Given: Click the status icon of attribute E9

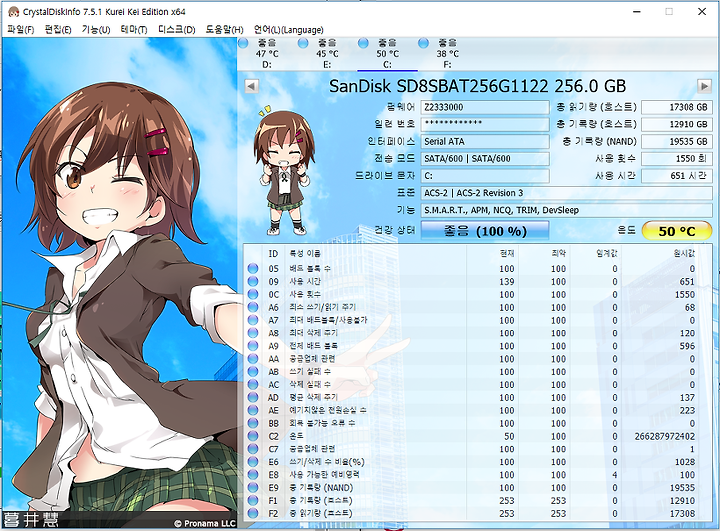Looking at the screenshot, I should point(253,487).
